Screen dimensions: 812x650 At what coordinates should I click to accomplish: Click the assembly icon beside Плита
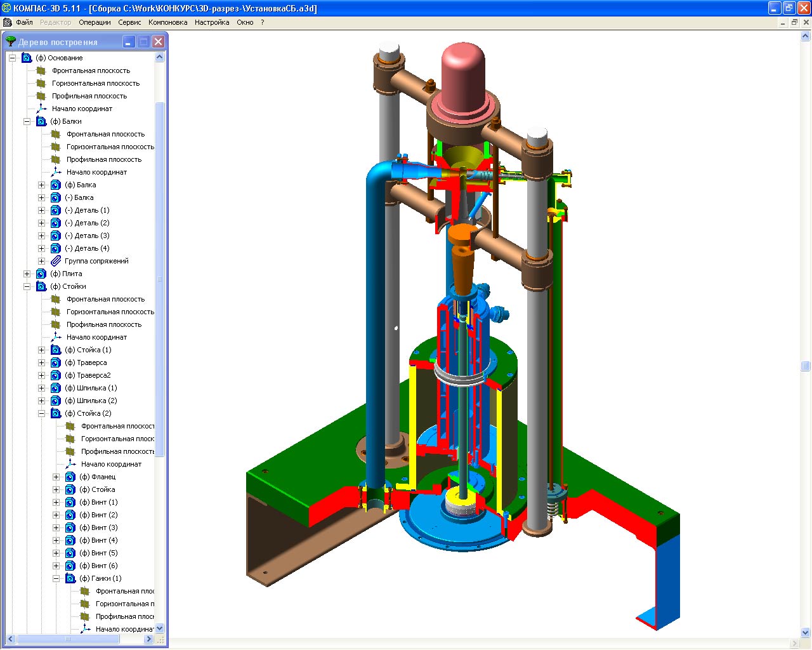tap(41, 274)
